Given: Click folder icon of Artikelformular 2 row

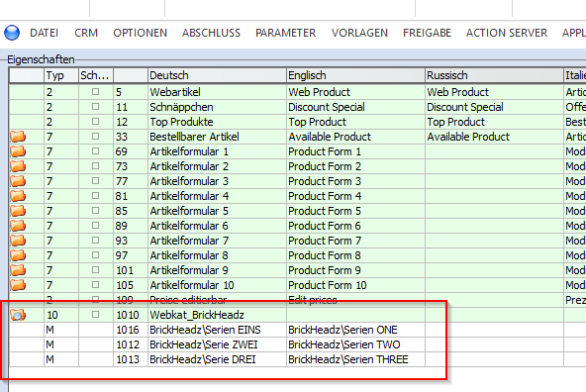Looking at the screenshot, I should click(18, 166).
